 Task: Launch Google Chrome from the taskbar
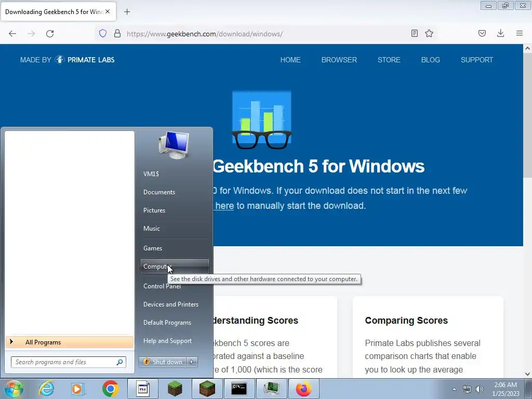coord(110,389)
